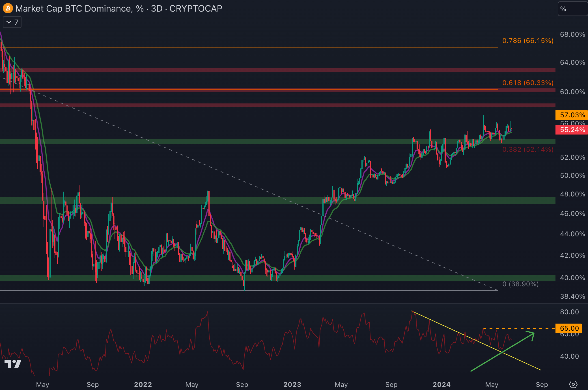
Task: Select the 0.618 (60.33%) Fibonacci label
Action: [528, 83]
